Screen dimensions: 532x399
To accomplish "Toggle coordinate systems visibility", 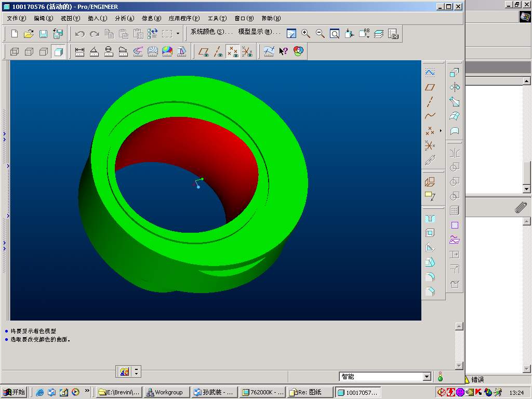I will point(247,51).
